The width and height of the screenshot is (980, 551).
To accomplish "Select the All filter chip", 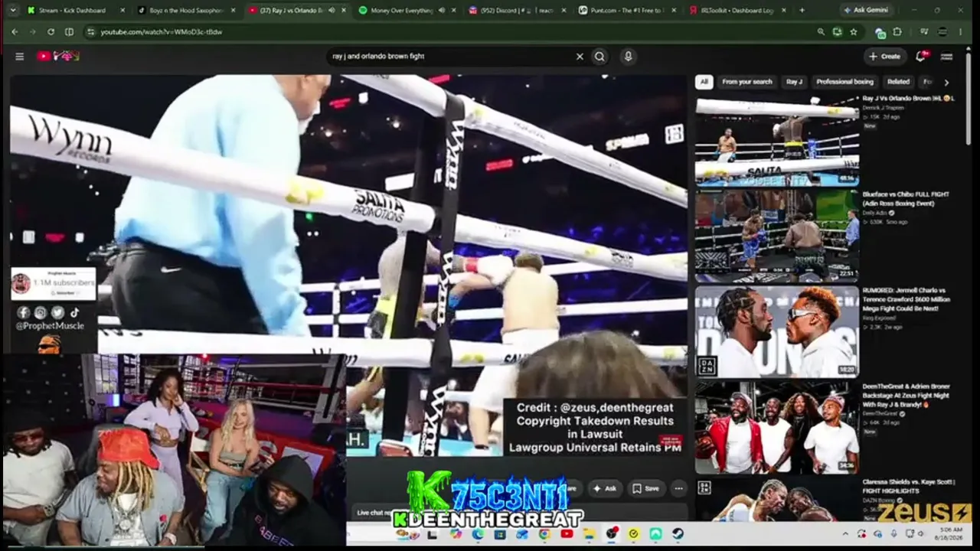I will 704,82.
